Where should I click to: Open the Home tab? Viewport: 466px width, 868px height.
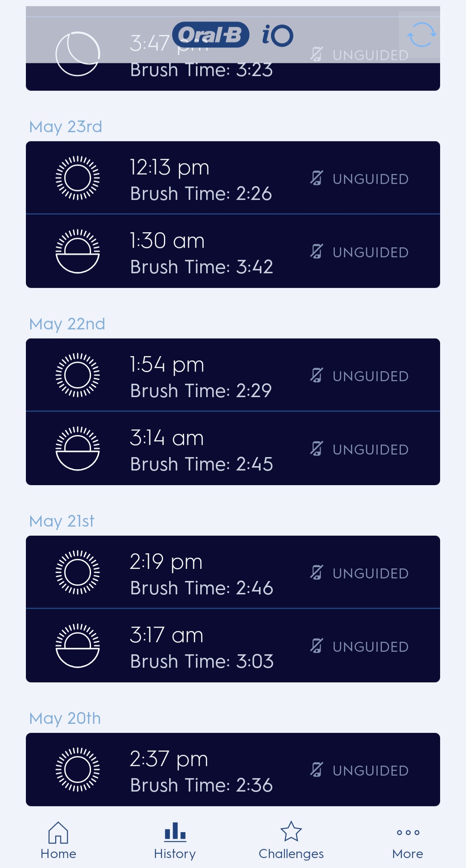58,840
